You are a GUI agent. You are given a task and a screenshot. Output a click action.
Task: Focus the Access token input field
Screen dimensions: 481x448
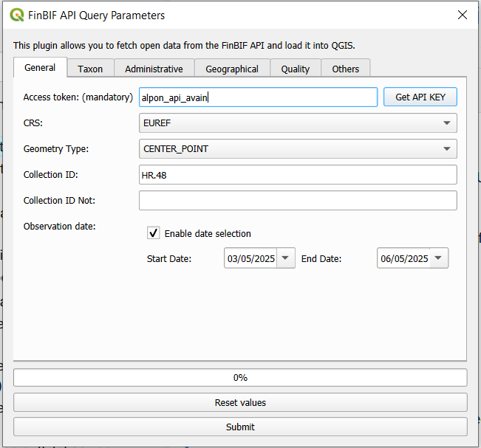pyautogui.click(x=259, y=97)
